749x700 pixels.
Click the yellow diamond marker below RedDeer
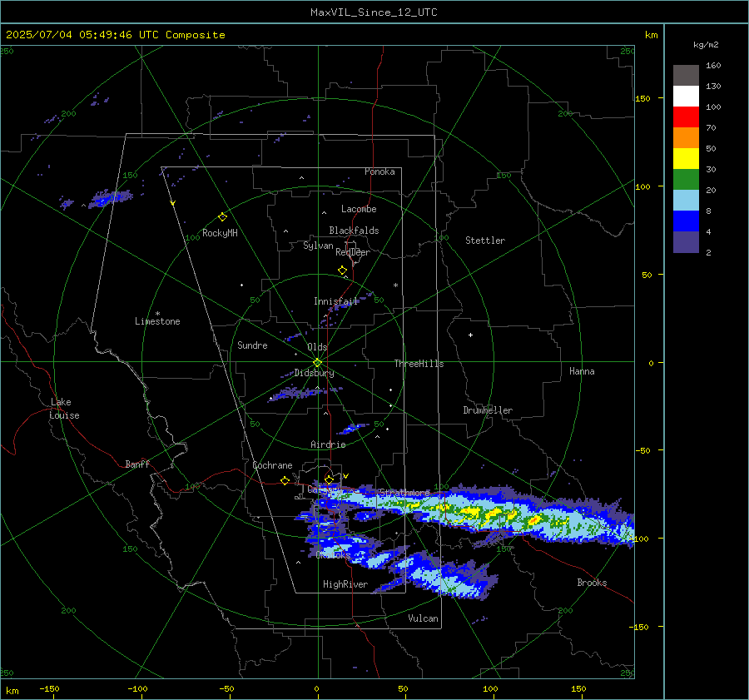pos(342,271)
